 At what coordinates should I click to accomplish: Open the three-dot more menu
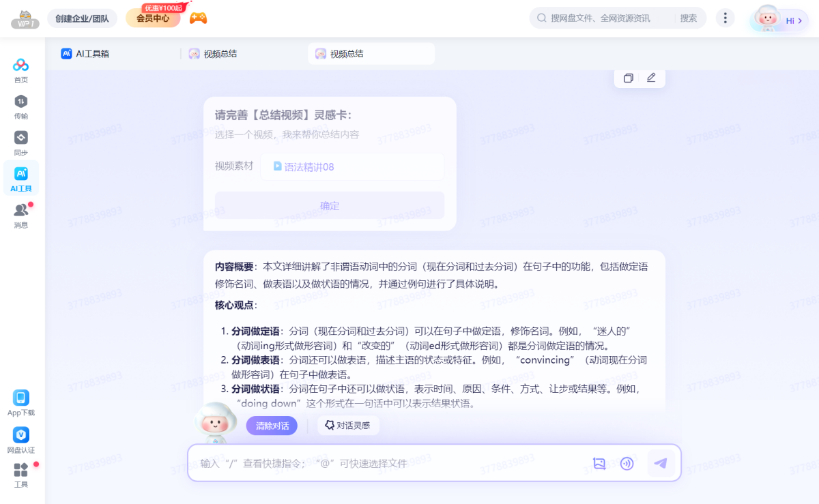[x=725, y=18]
